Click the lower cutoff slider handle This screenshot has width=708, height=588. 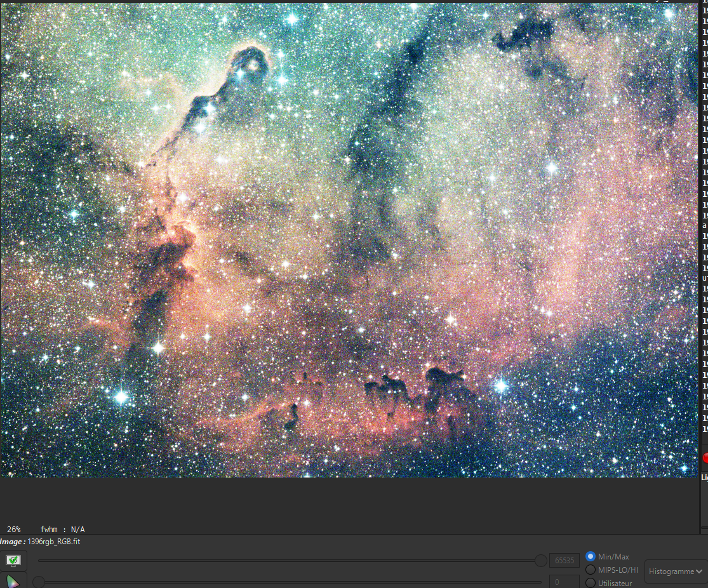tap(39, 582)
